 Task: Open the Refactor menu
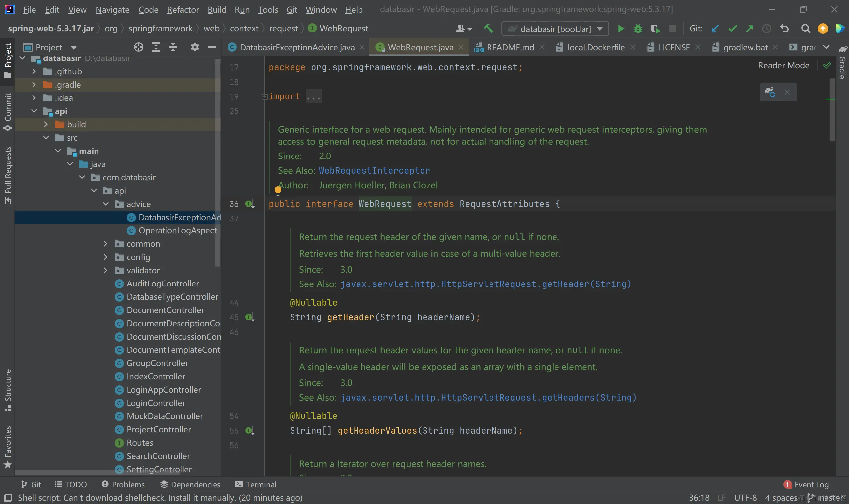tap(182, 10)
